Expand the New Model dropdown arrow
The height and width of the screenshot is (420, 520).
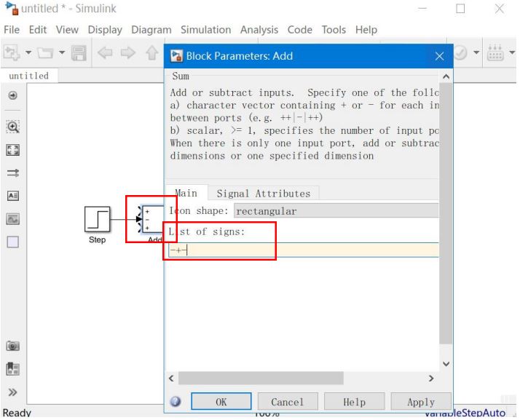click(x=29, y=53)
